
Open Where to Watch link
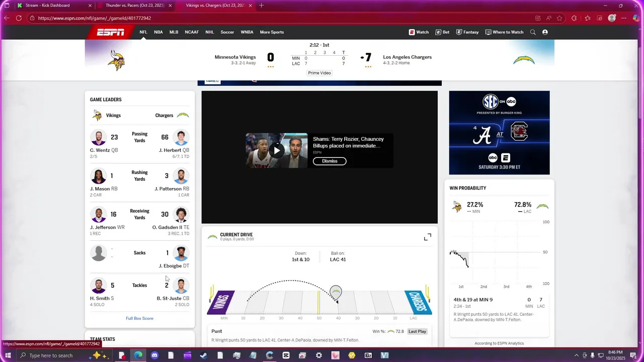pos(504,32)
